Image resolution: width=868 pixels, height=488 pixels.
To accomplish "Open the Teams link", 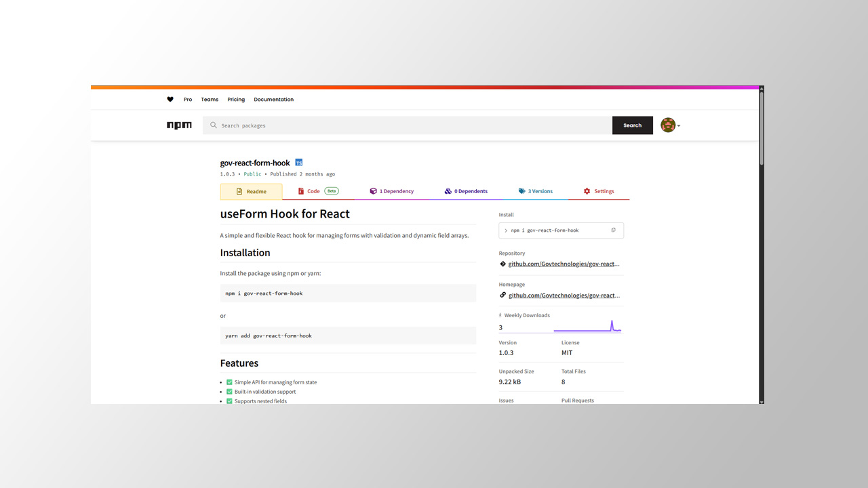I will click(x=210, y=100).
